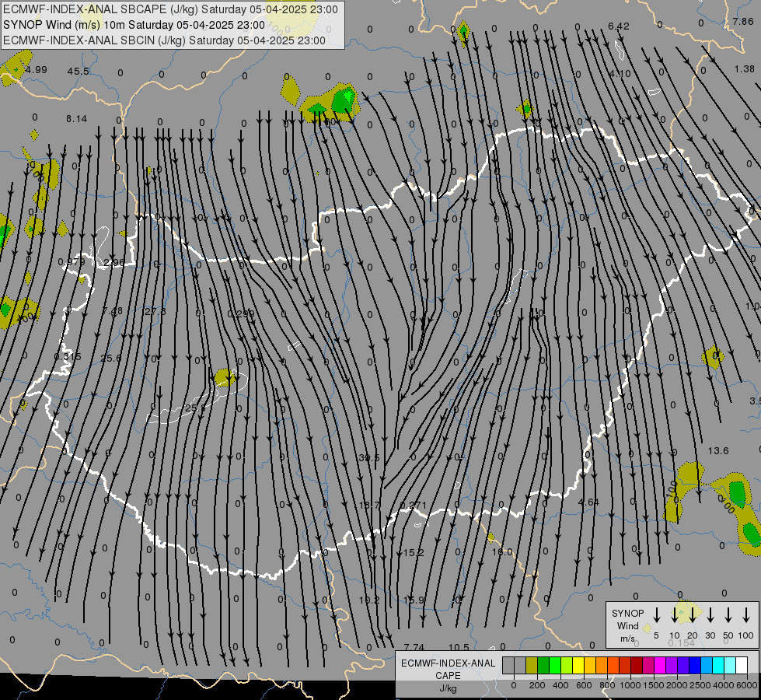The width and height of the screenshot is (761, 700).
Task: Click the 7.86 value on the map
Action: click(743, 21)
